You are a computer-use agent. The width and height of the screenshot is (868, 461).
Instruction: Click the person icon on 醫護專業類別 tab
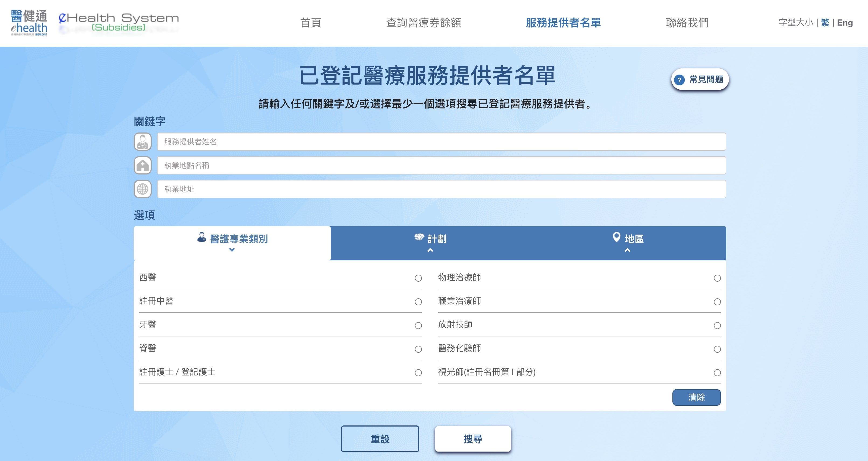coord(201,238)
